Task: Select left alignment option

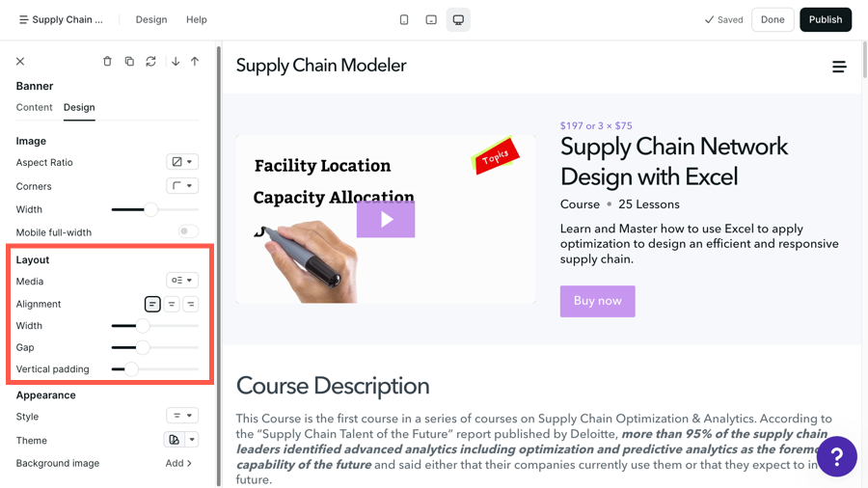Action: [x=152, y=305]
